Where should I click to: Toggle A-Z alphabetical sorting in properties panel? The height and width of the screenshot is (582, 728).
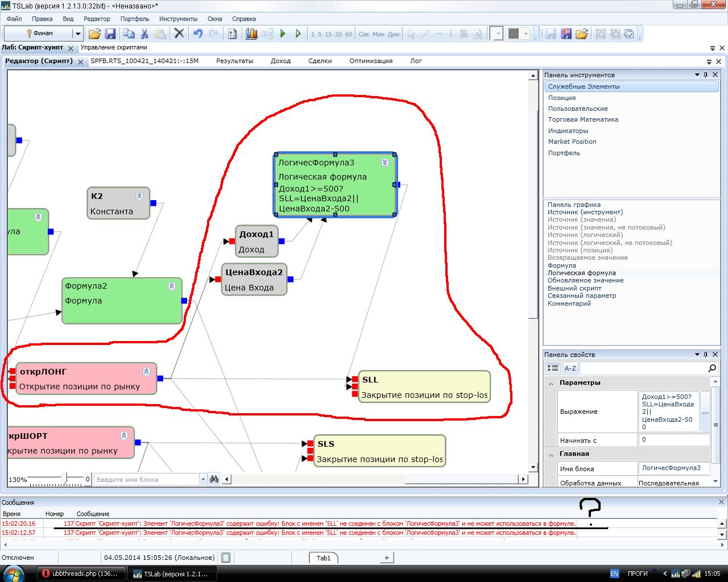pos(570,368)
